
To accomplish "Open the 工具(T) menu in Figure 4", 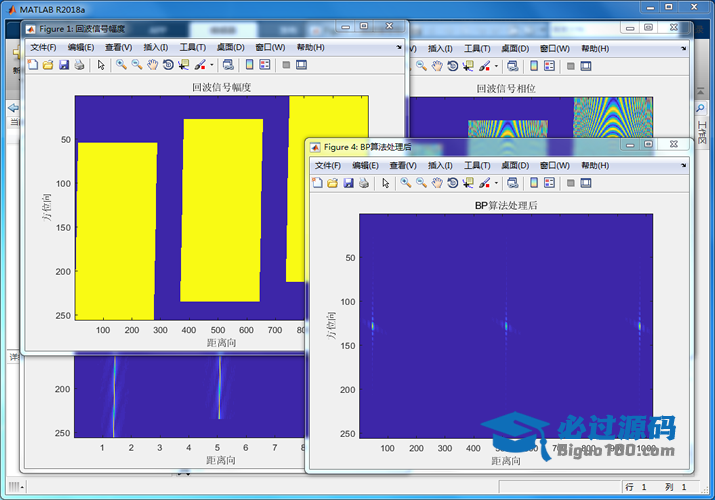I will click(x=478, y=165).
